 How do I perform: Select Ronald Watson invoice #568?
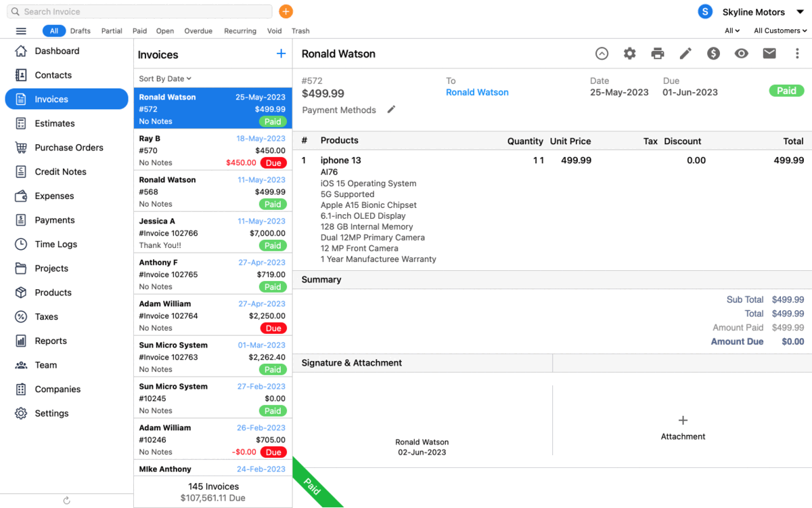coord(213,191)
